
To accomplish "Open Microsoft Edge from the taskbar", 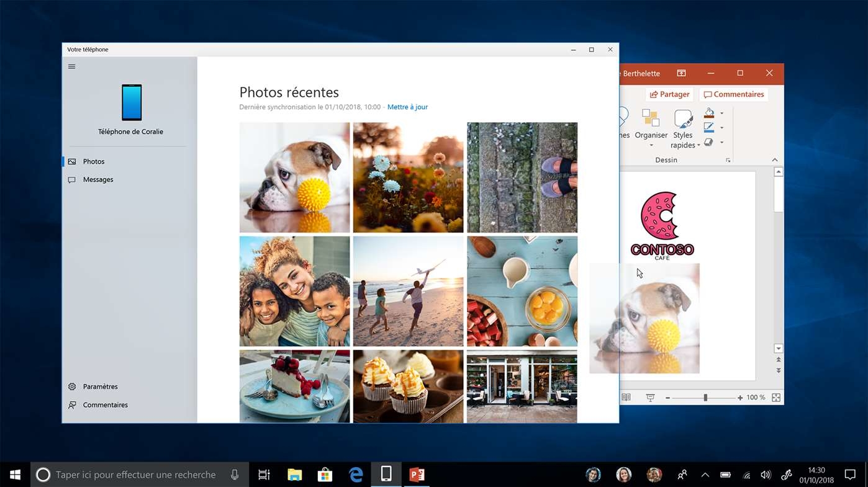I will pos(356,475).
